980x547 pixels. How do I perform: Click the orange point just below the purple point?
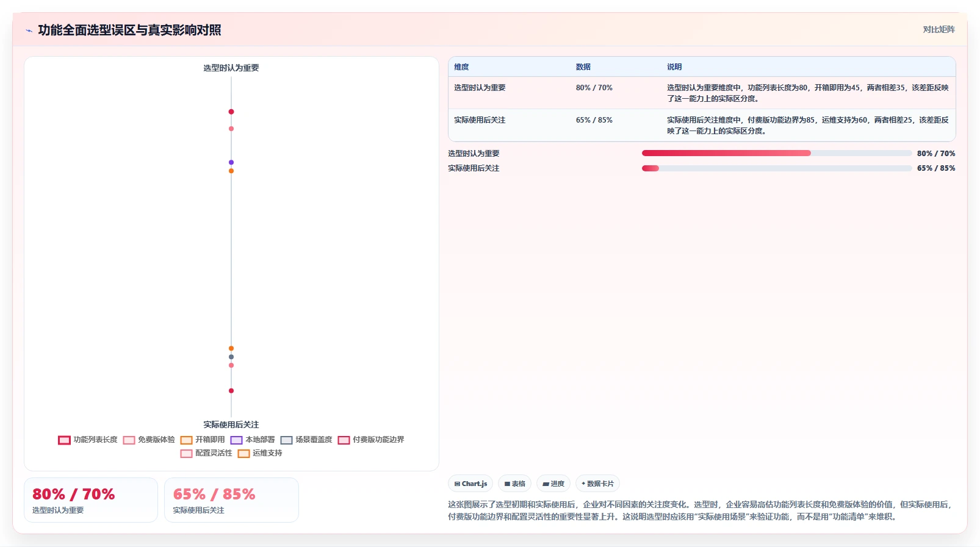[x=231, y=171]
